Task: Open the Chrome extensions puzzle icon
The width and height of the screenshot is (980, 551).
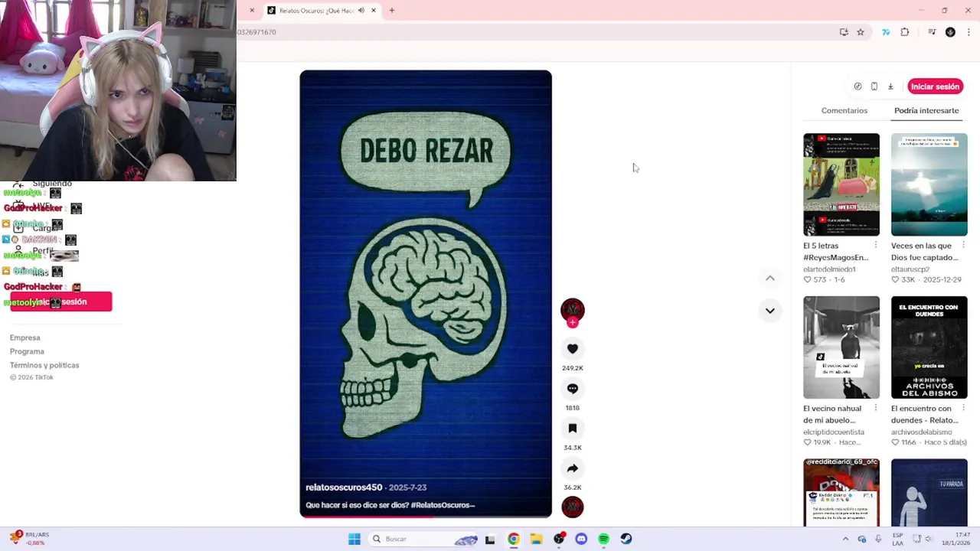Action: coord(905,32)
